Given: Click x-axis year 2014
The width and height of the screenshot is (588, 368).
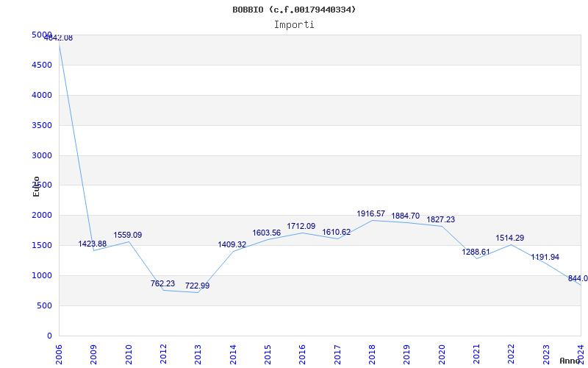Looking at the screenshot, I should 233,355.
